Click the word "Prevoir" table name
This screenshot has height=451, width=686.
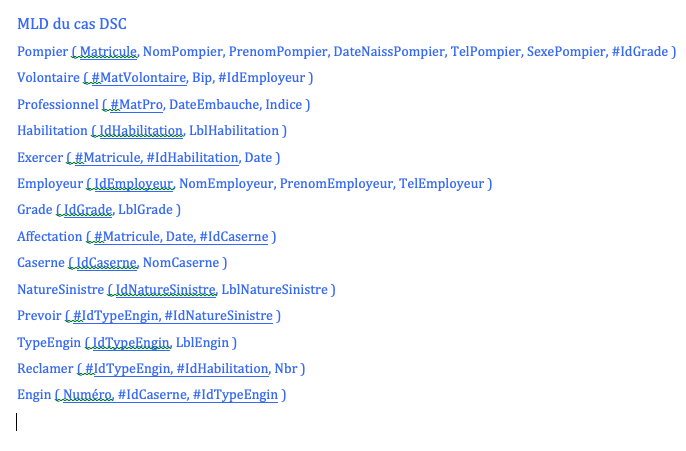(x=39, y=316)
